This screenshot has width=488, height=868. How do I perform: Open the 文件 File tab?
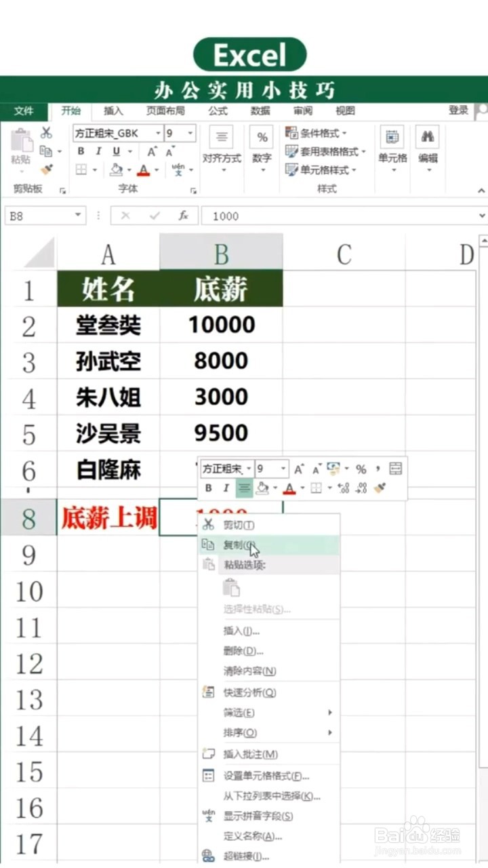point(24,111)
